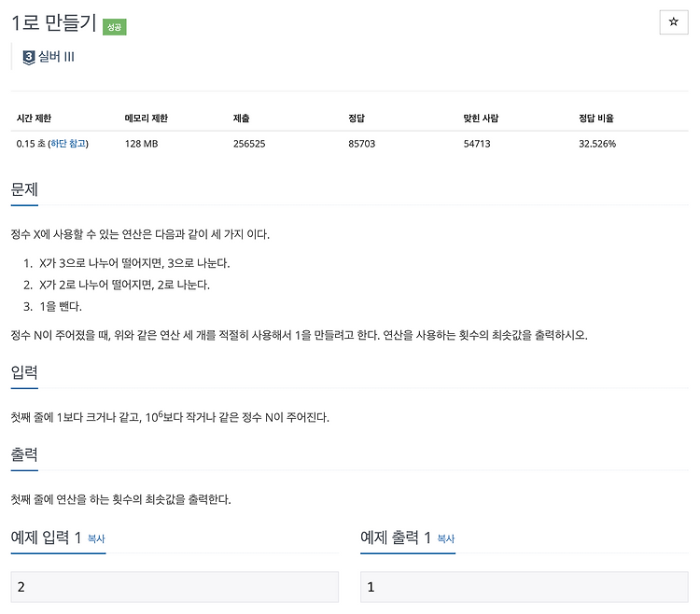Screen dimensions: 700x614
Task: Click the problem title 1로 만들기
Action: tap(53, 22)
